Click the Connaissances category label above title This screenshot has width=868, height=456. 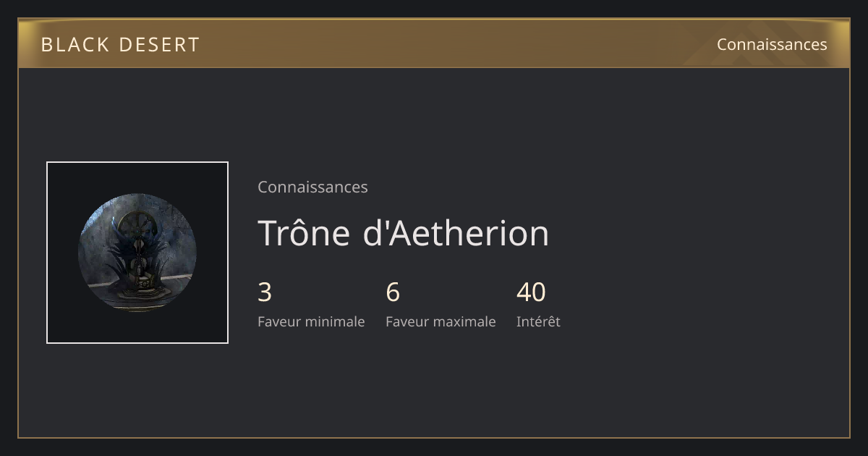312,187
